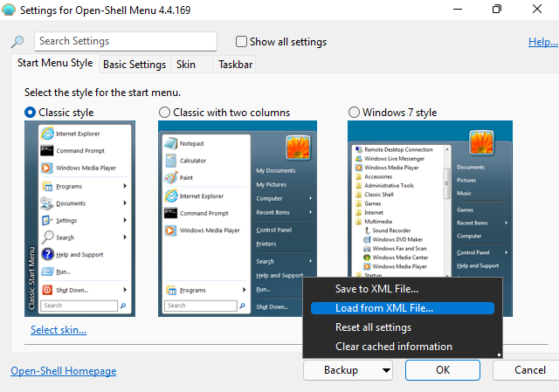Screen dimensions: 559x392
Task: Click Shut Down icon in Classic style preview
Action: pyautogui.click(x=47, y=290)
